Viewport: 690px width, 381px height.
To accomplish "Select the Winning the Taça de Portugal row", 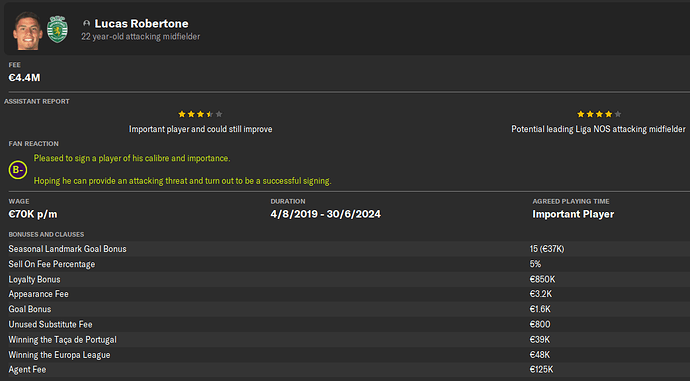I will (345, 340).
